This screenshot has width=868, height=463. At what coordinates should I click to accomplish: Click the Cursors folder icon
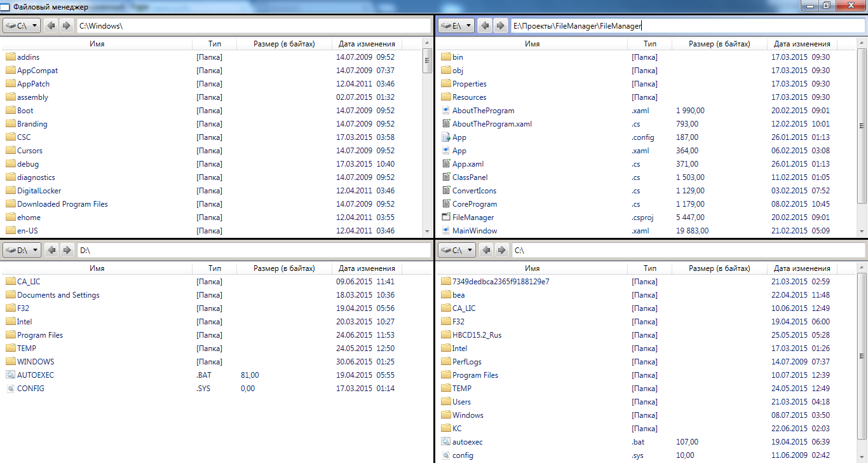tap(10, 151)
